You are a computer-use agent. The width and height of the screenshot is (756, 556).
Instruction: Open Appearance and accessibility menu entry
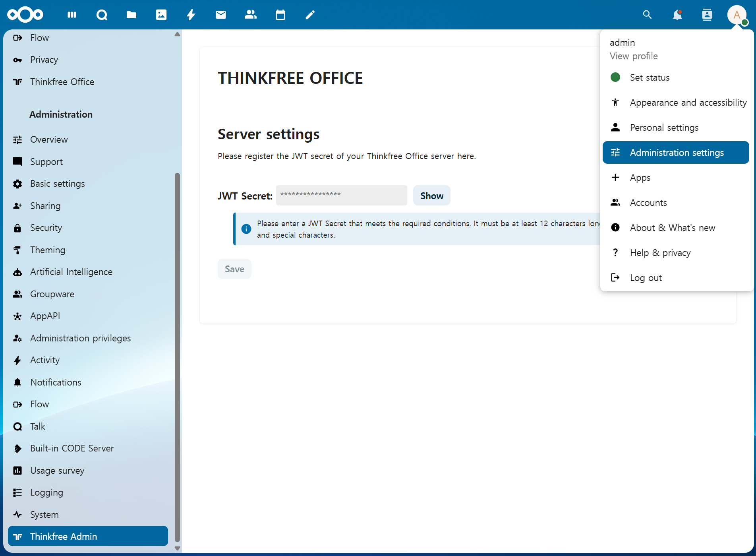(x=676, y=103)
